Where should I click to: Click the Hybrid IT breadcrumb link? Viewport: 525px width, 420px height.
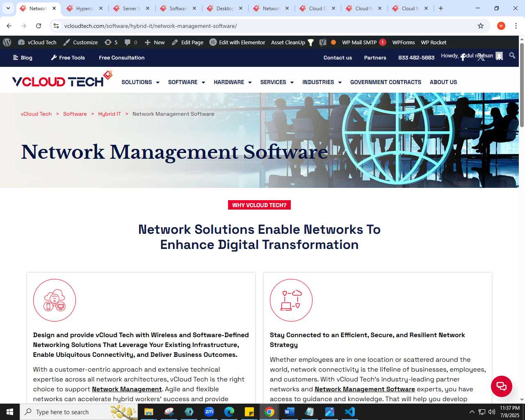(110, 114)
